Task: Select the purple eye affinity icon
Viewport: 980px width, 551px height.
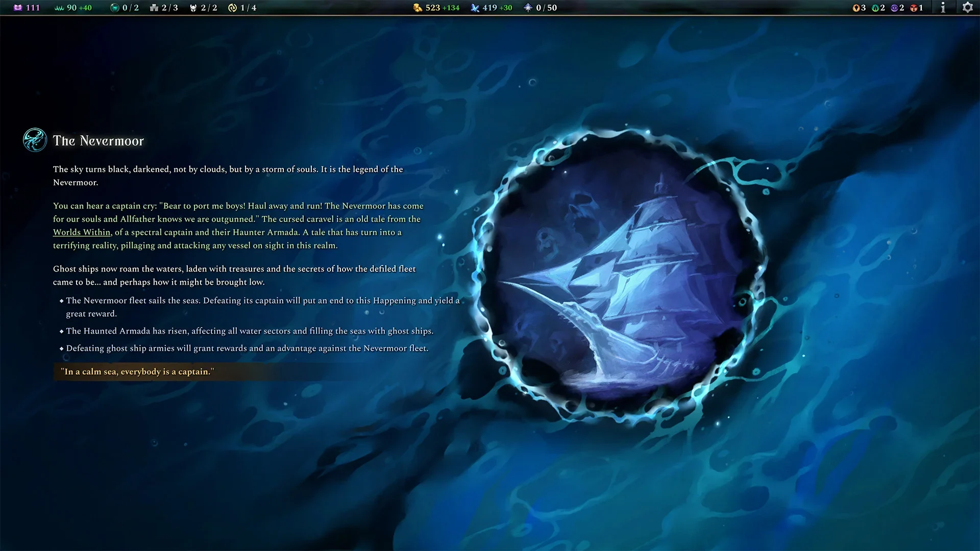Action: point(894,8)
